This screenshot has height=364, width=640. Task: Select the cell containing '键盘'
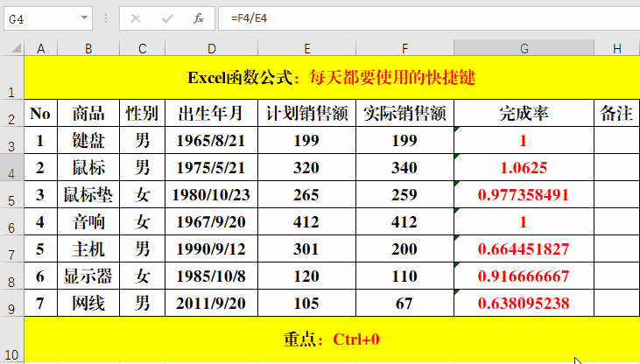pyautogui.click(x=88, y=140)
